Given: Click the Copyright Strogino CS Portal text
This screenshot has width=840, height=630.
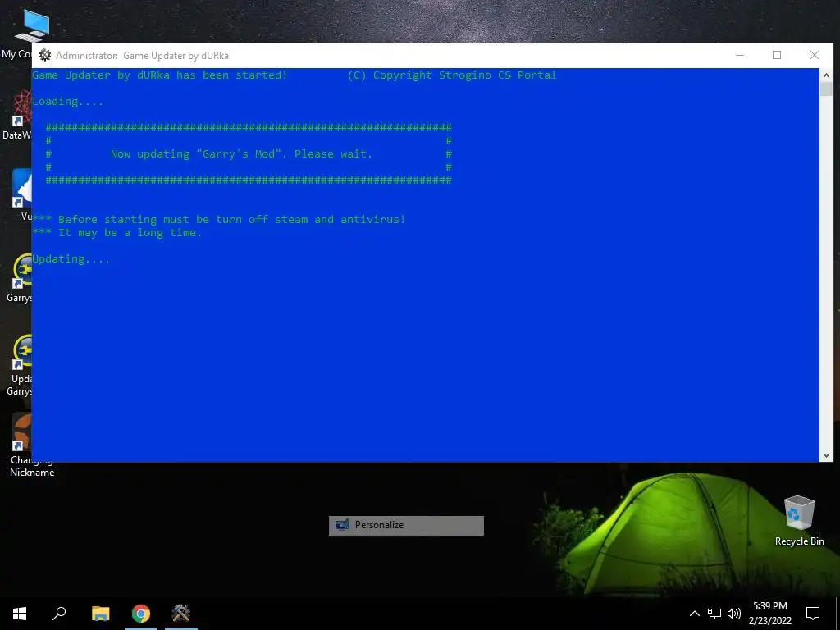Looking at the screenshot, I should click(x=452, y=75).
